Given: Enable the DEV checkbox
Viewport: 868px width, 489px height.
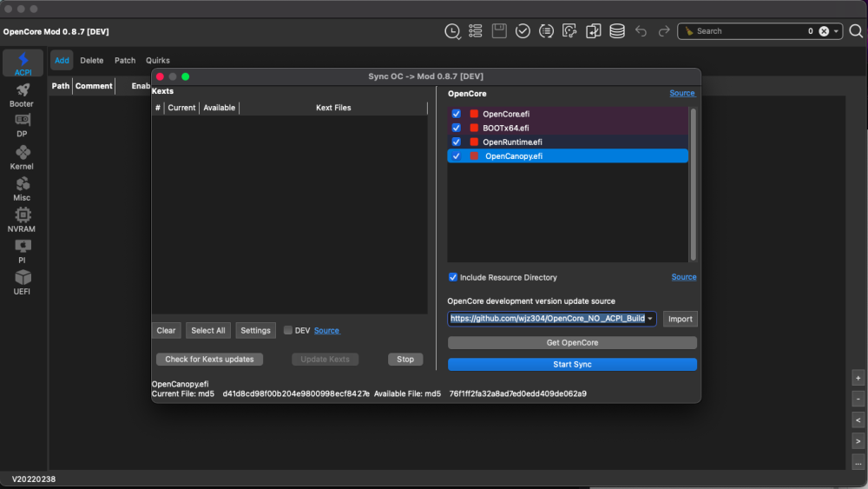Looking at the screenshot, I should (x=288, y=330).
